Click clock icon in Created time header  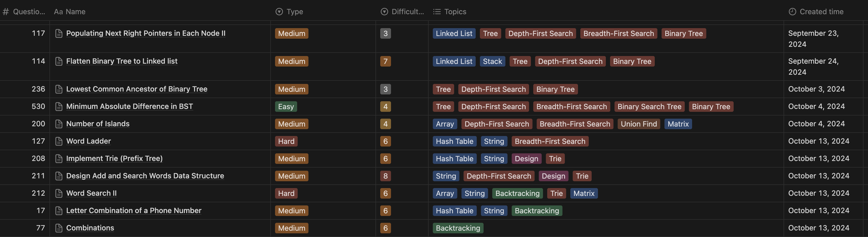tap(792, 12)
